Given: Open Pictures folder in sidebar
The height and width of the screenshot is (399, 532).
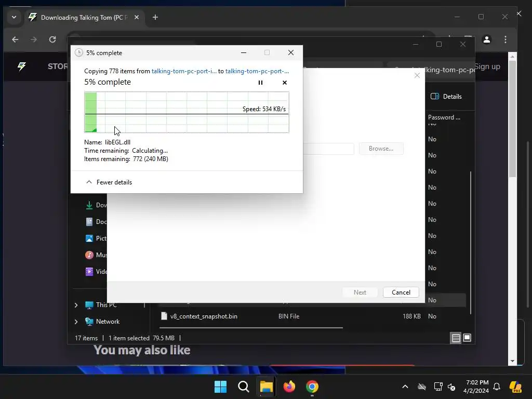Looking at the screenshot, I should pos(96,238).
